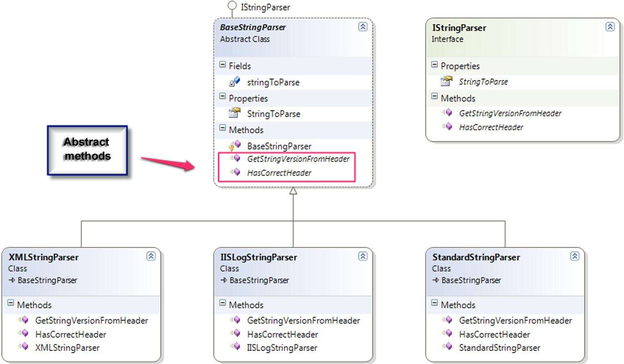Select the IISLogStringParser class title
The image size is (624, 364).
tap(258, 257)
